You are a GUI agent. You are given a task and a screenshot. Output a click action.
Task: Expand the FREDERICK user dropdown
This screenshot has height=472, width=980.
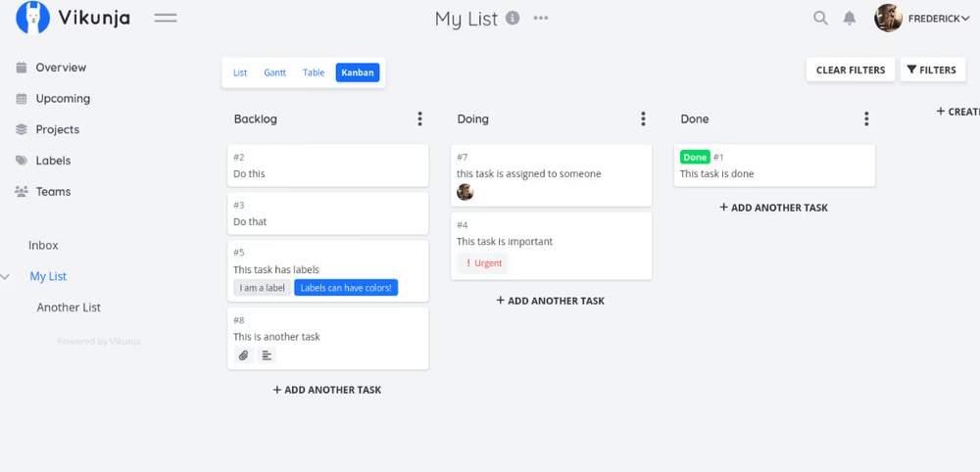click(x=938, y=19)
